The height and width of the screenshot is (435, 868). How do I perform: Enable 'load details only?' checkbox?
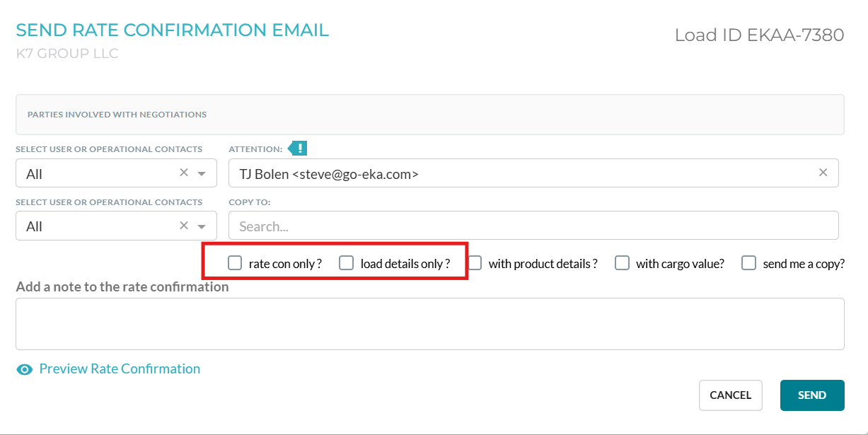pos(346,263)
